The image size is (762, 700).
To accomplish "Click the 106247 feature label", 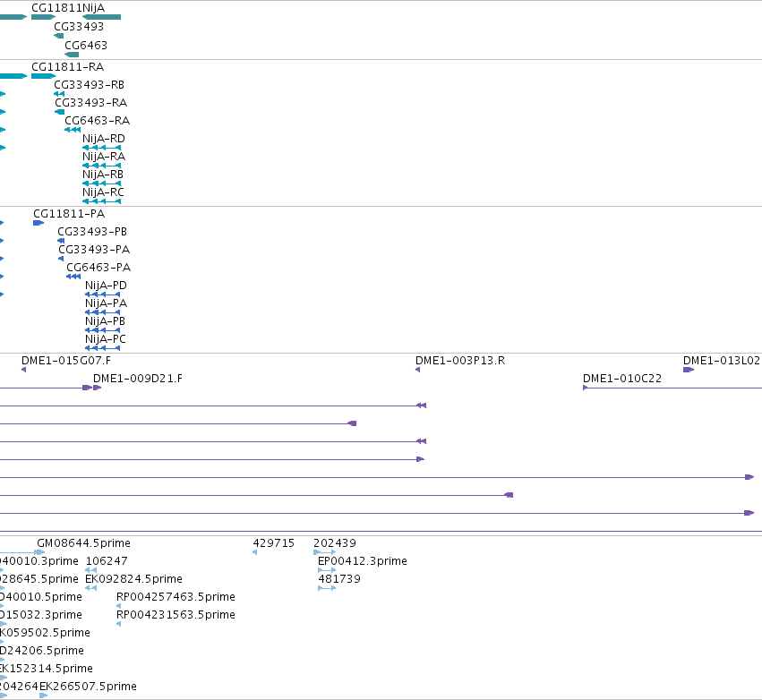I will click(107, 561).
